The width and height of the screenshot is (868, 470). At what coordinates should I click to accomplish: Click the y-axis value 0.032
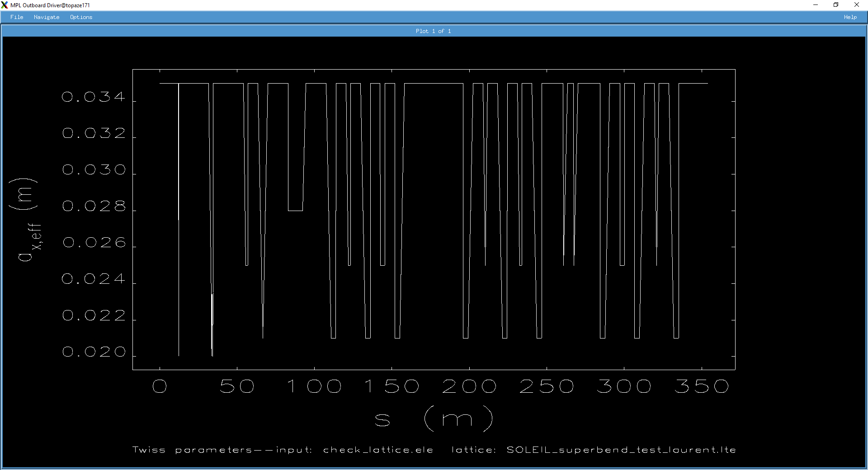[94, 133]
